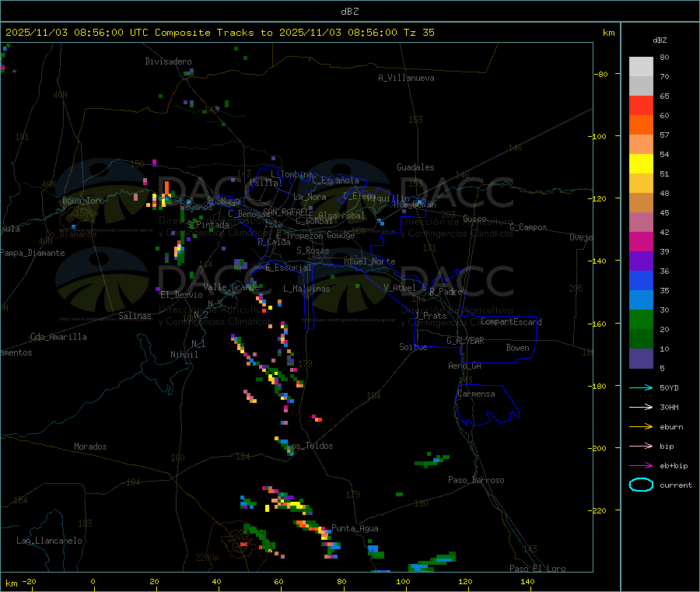Click the Paso_Barroso map label

(476, 480)
